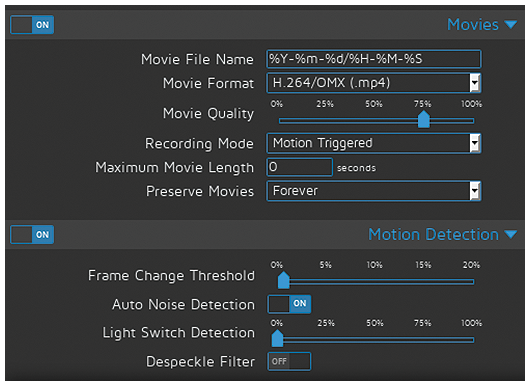Click Light Switch Detection slider handle
Image resolution: width=530 pixels, height=386 pixels.
[277, 338]
